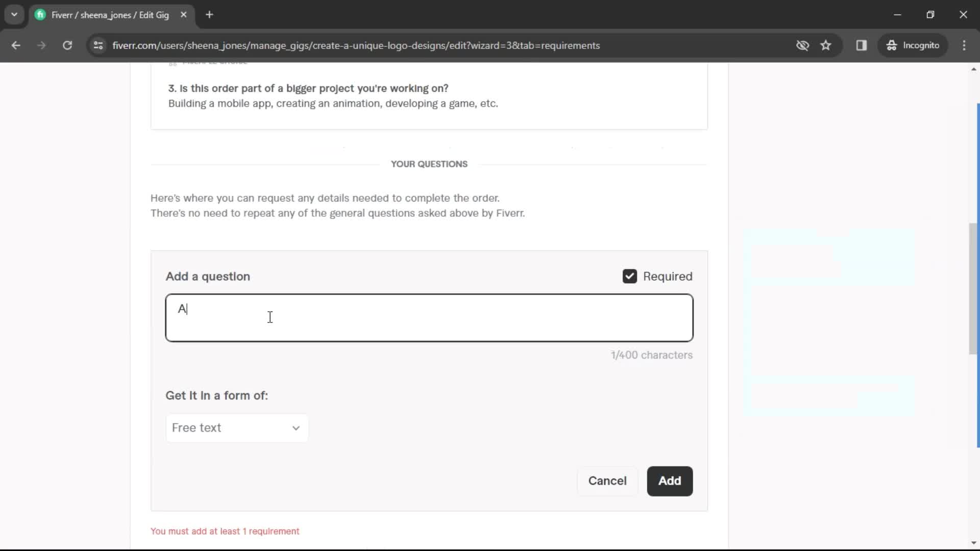Click the refresh page icon

[67, 45]
